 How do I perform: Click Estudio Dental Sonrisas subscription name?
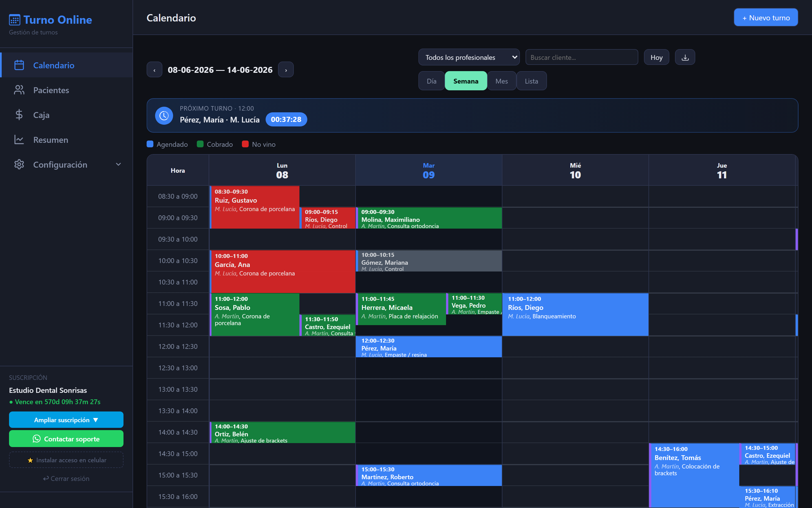(48, 390)
